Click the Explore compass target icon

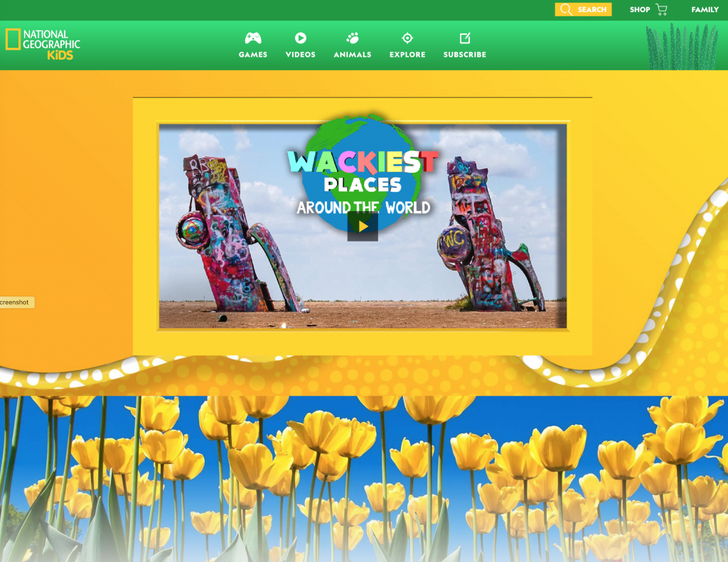407,38
